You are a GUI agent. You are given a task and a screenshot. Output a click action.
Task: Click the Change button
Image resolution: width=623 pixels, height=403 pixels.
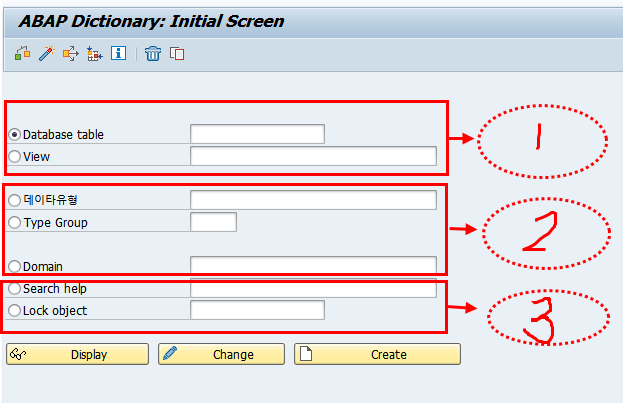point(222,354)
